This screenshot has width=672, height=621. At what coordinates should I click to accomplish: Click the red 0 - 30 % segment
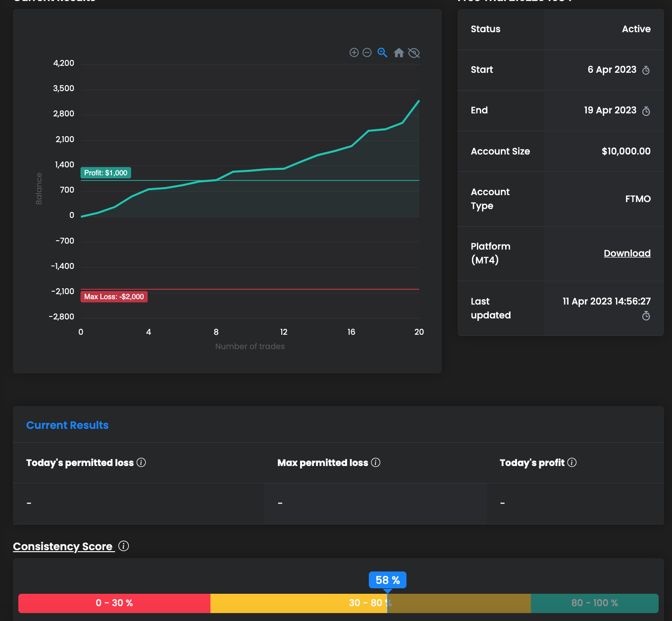pyautogui.click(x=114, y=603)
